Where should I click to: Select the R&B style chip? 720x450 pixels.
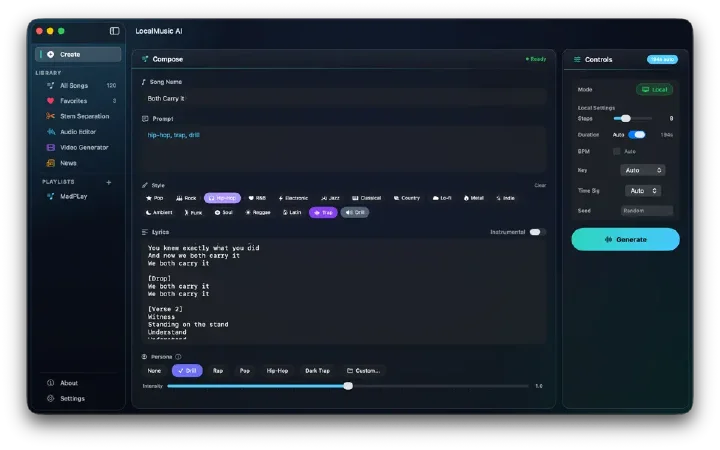[257, 198]
